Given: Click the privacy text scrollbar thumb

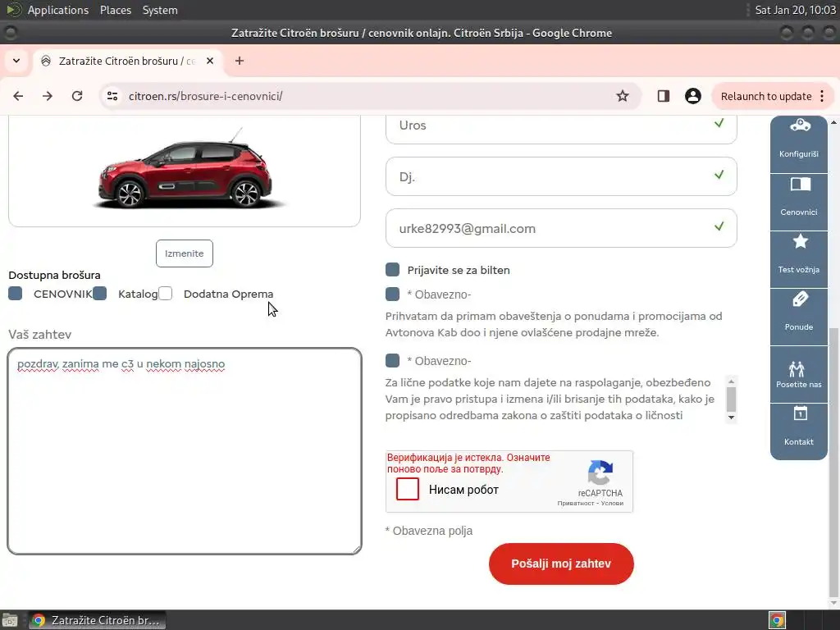Looking at the screenshot, I should [731, 399].
